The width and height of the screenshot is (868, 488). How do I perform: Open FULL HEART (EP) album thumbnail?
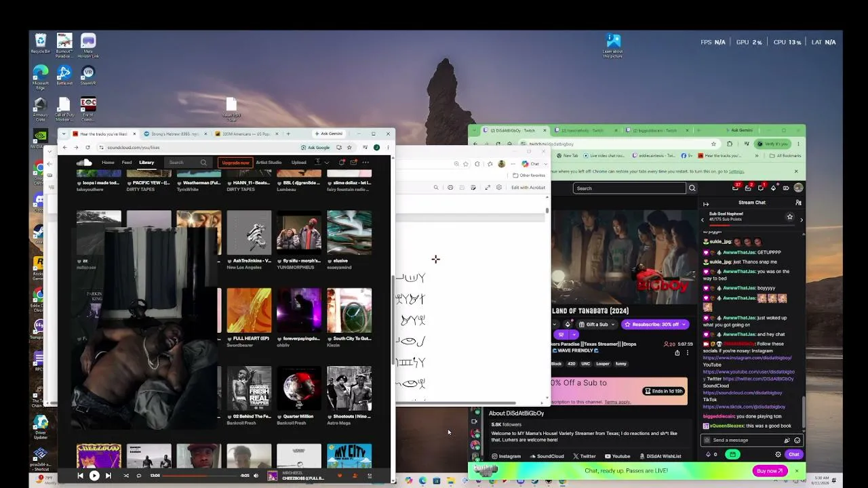pyautogui.click(x=249, y=310)
